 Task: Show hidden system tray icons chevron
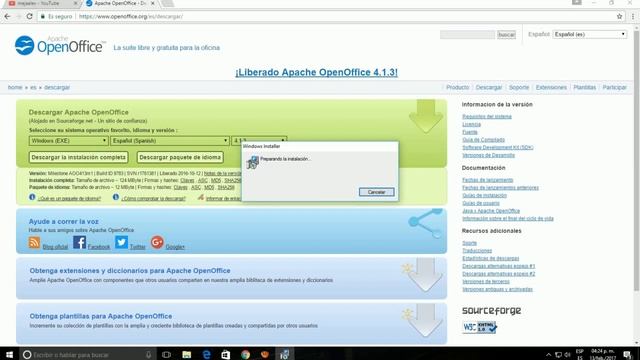[x=549, y=355]
